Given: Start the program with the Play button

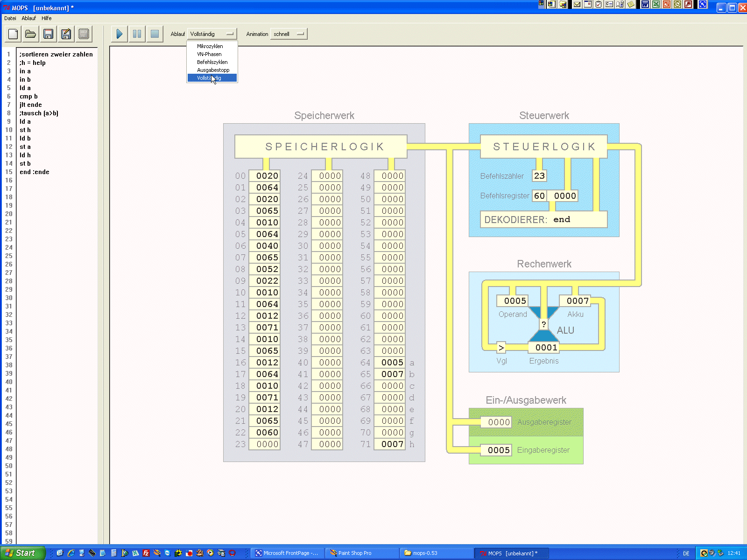Looking at the screenshot, I should coord(120,34).
